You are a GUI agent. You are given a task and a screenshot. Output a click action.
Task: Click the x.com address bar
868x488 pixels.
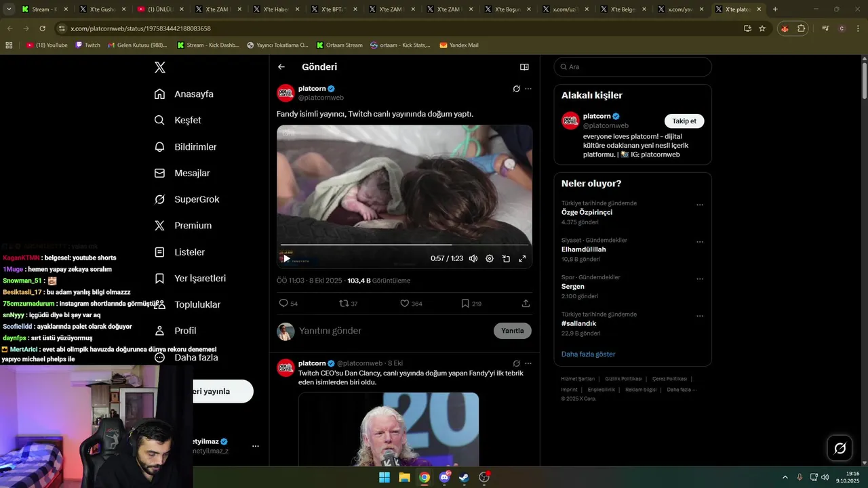point(400,28)
